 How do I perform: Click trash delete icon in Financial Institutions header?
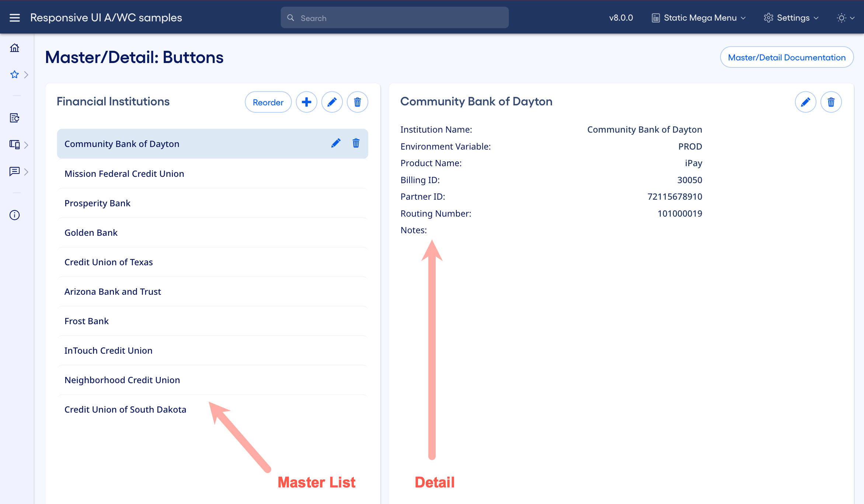[x=357, y=102]
